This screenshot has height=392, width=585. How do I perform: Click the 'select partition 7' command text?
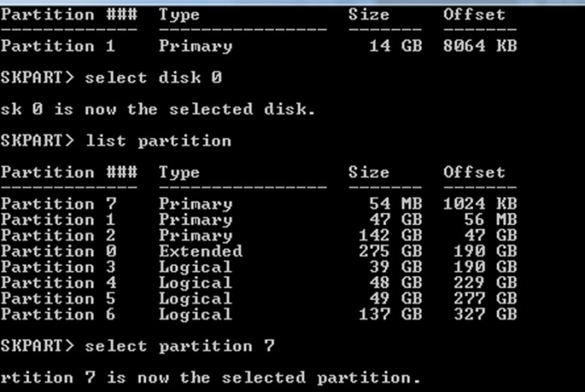tap(180, 346)
